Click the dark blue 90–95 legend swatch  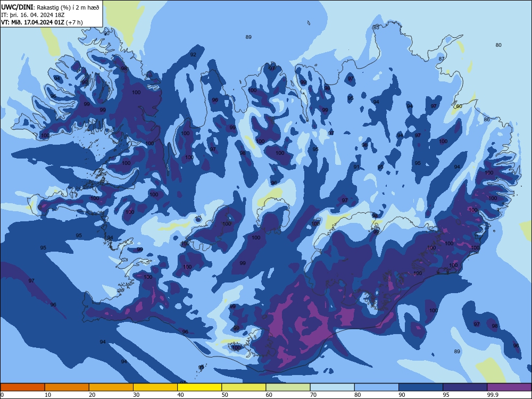pyautogui.click(x=421, y=387)
